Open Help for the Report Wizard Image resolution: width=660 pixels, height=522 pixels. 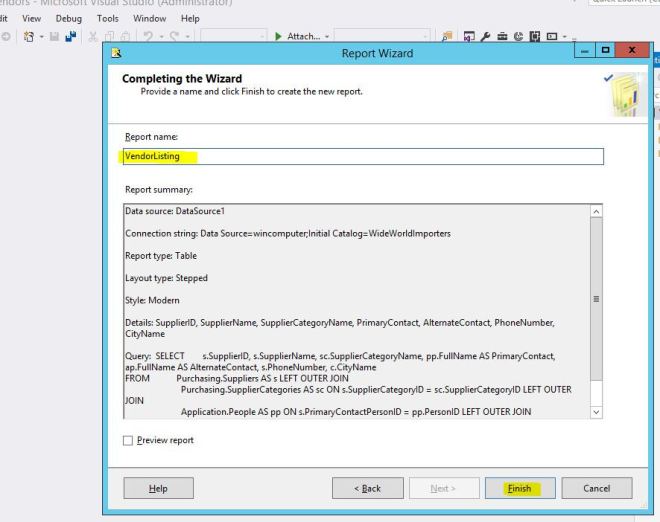pyautogui.click(x=158, y=488)
